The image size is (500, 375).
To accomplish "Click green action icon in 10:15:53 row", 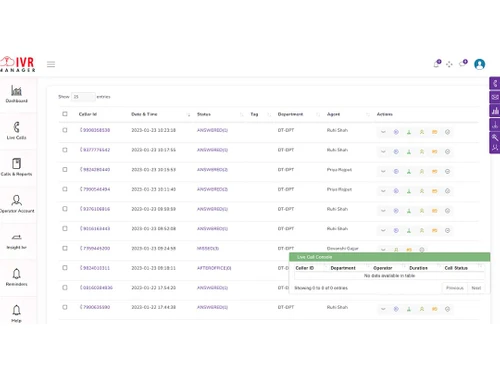I will (x=409, y=171).
